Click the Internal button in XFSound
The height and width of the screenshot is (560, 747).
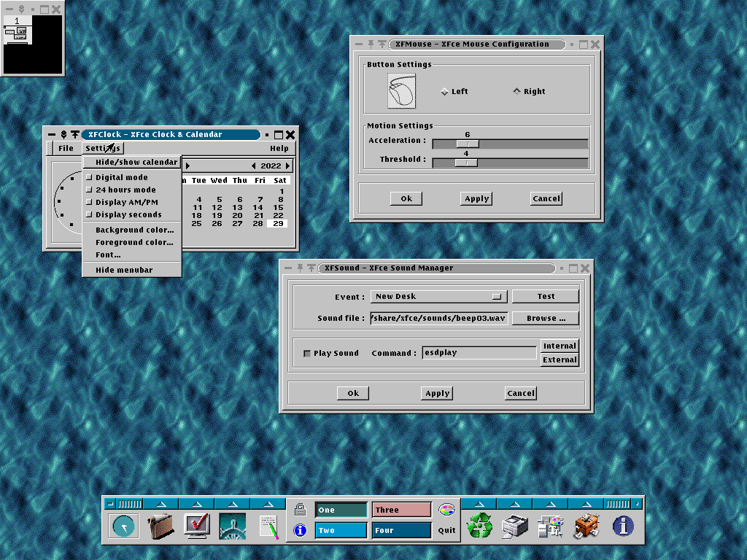560,346
